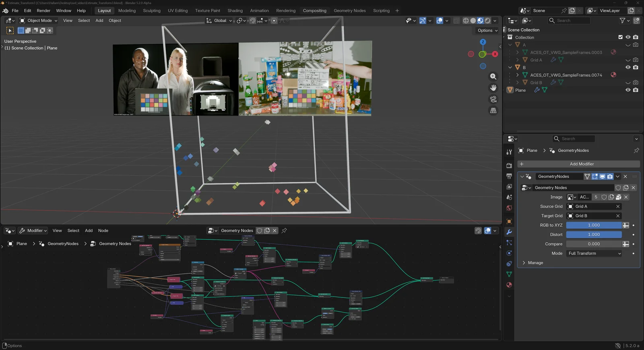Toggle the camera view icon in viewport
The image size is (644, 350).
tap(493, 99)
